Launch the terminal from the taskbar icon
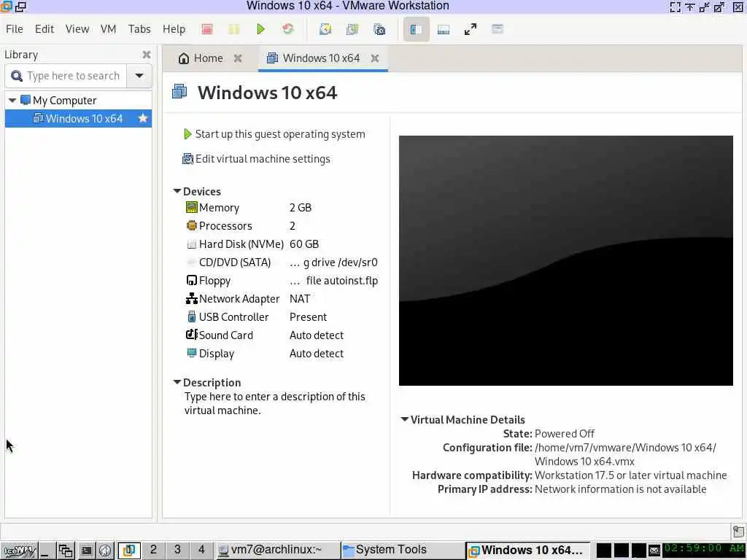The height and width of the screenshot is (560, 747). 86,551
